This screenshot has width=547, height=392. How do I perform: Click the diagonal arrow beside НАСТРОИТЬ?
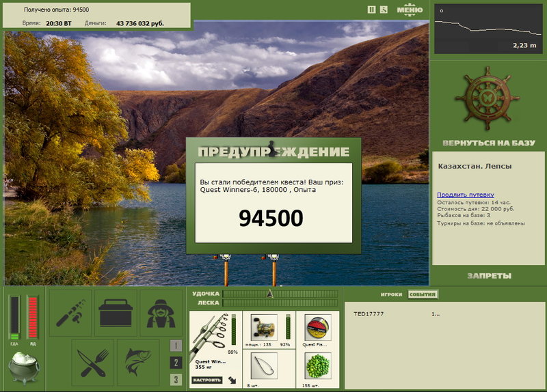[x=232, y=380]
